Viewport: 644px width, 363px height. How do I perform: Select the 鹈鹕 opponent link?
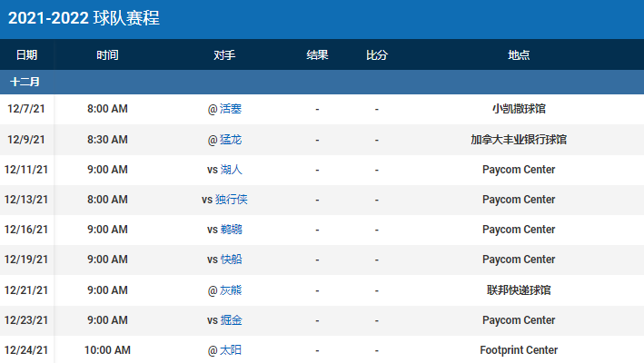232,230
